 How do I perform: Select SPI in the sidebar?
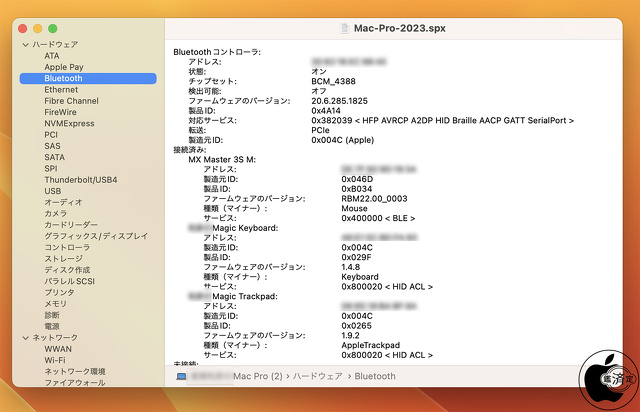pyautogui.click(x=51, y=169)
